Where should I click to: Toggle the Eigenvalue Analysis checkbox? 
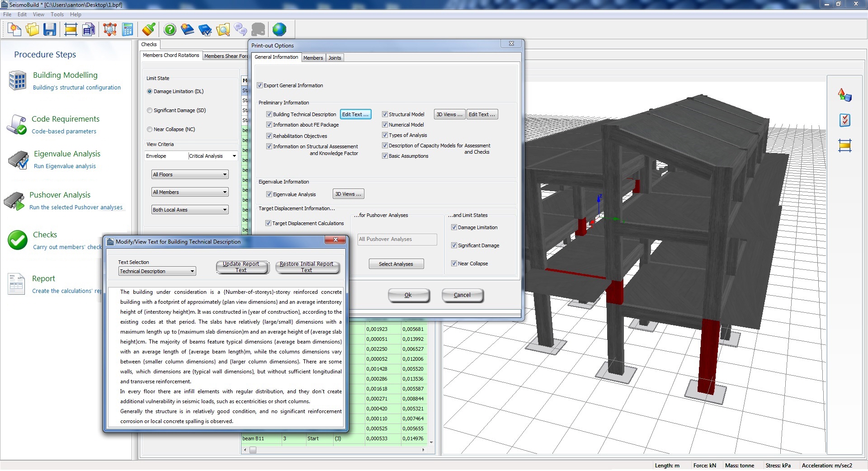click(x=269, y=194)
